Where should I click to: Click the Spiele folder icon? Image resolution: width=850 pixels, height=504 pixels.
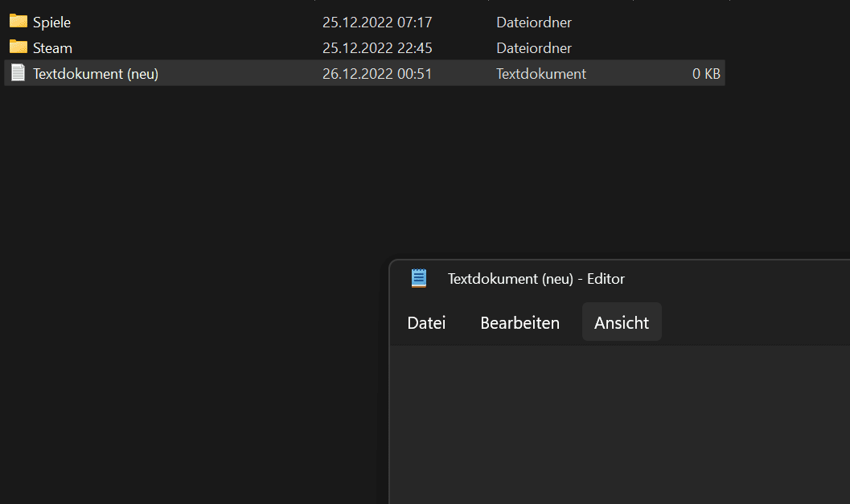point(18,21)
